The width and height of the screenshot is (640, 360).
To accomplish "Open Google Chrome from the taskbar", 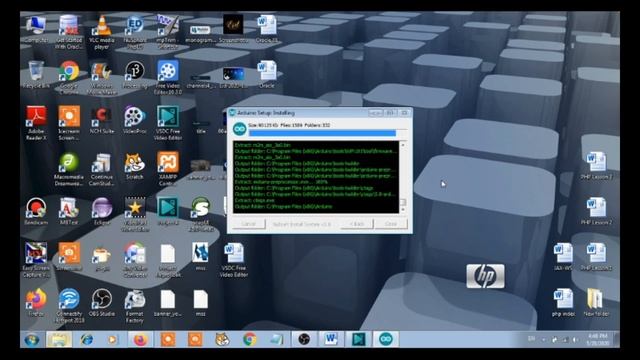I will [x=249, y=340].
